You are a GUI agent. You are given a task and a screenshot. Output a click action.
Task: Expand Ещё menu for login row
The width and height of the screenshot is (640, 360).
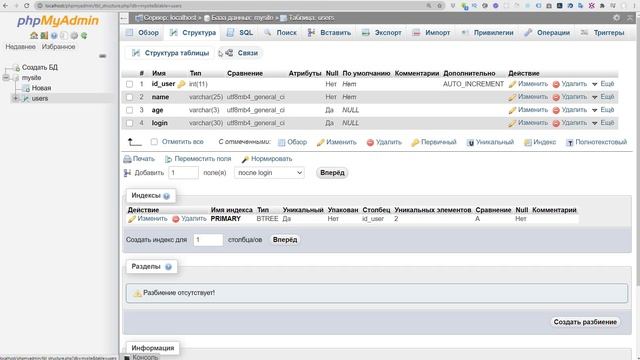(603, 123)
